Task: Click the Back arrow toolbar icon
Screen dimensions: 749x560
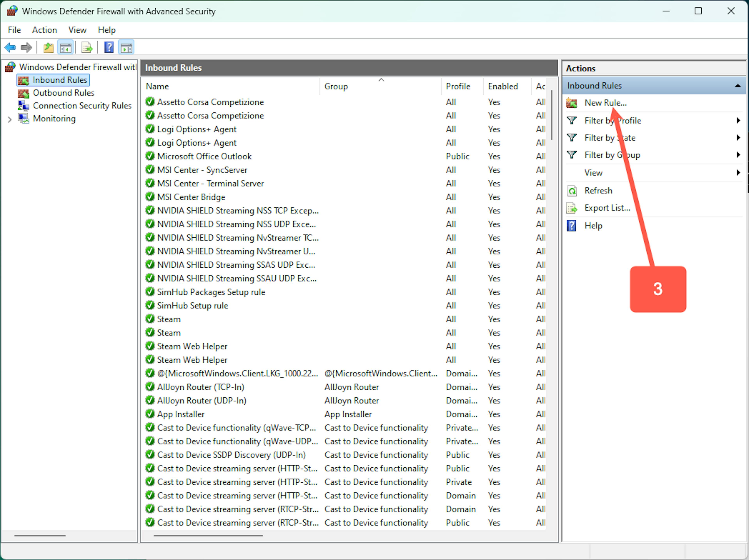Action: tap(10, 47)
